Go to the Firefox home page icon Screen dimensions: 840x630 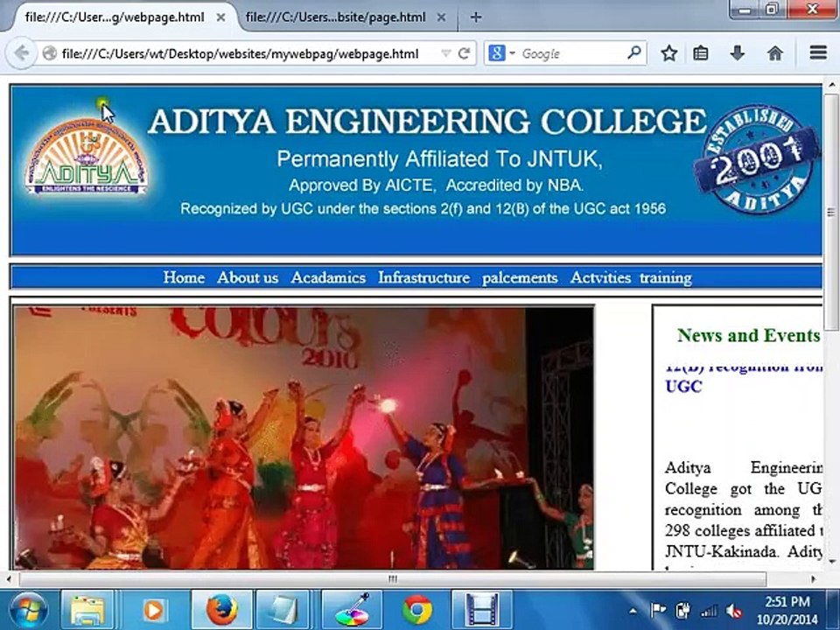[774, 53]
